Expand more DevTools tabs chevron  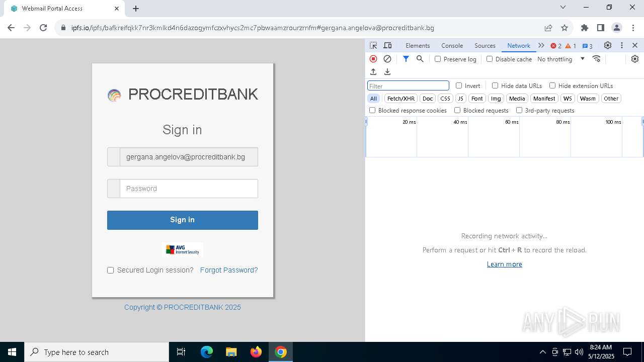[541, 45]
